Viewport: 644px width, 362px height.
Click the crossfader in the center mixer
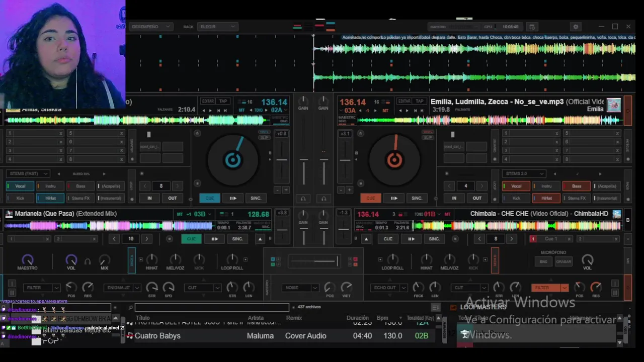314,261
